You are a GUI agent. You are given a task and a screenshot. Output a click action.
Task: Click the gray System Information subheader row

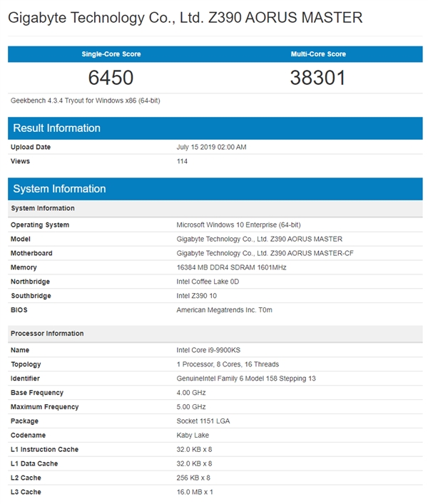pyautogui.click(x=215, y=208)
